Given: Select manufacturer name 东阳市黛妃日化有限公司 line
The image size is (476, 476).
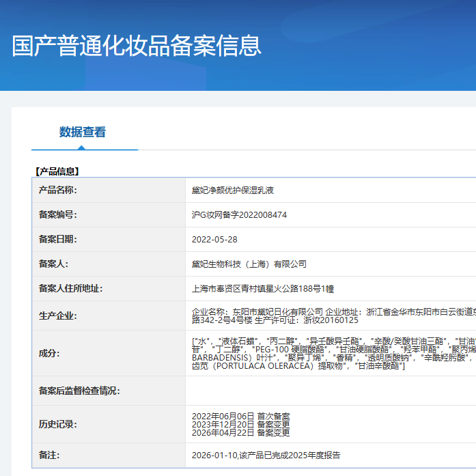Looking at the screenshot, I should click(334, 312).
